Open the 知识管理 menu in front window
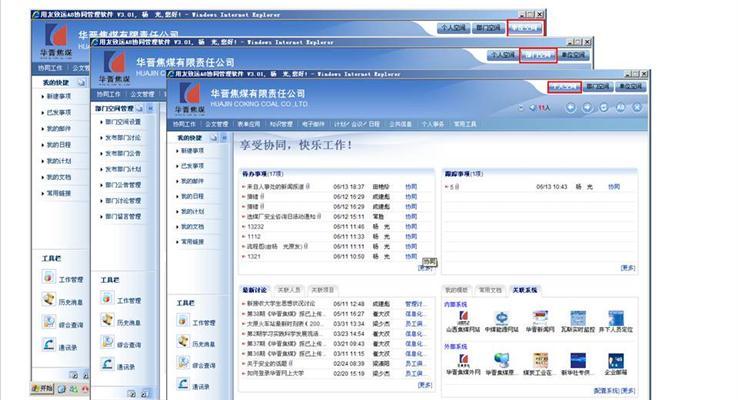738x400 pixels. coord(283,124)
